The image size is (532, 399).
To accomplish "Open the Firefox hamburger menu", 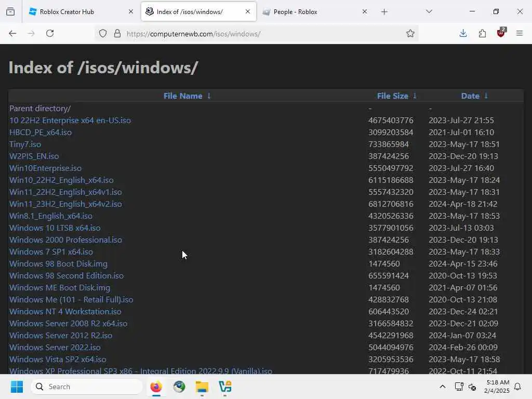I will point(520,33).
